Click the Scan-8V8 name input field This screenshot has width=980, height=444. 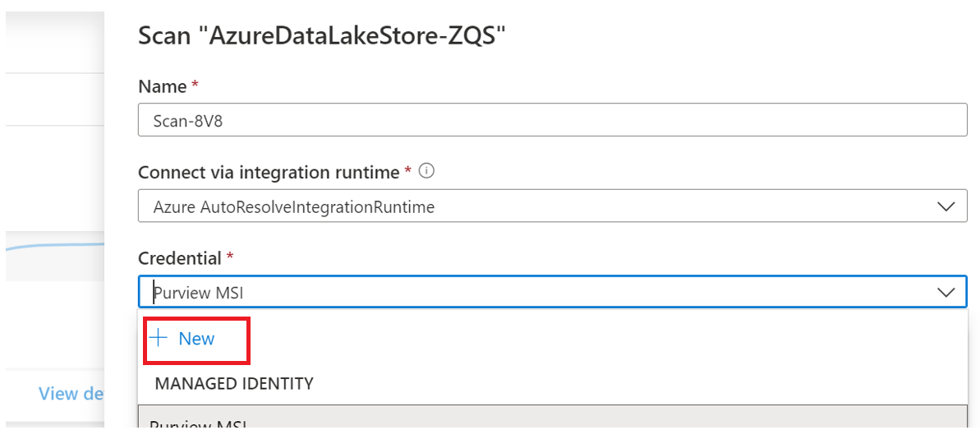(552, 121)
